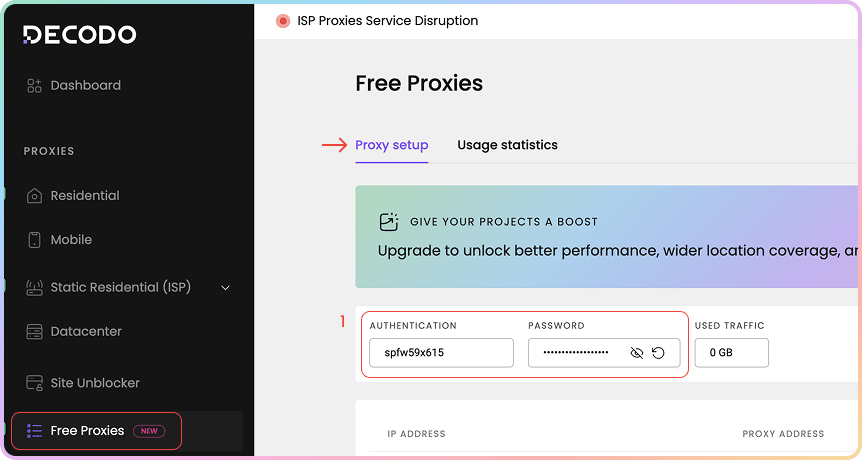
Task: Click the Datacenter server icon
Action: [x=34, y=332]
